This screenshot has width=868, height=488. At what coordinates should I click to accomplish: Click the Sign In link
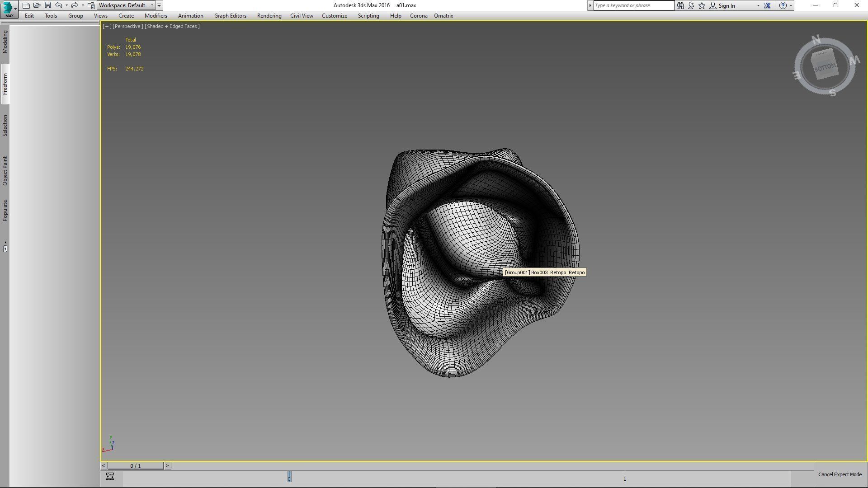coord(726,5)
